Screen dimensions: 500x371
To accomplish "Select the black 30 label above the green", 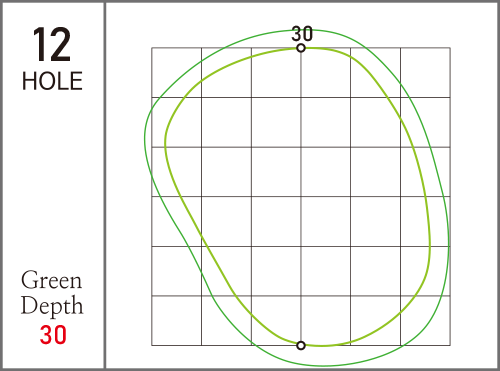I will click(302, 34).
